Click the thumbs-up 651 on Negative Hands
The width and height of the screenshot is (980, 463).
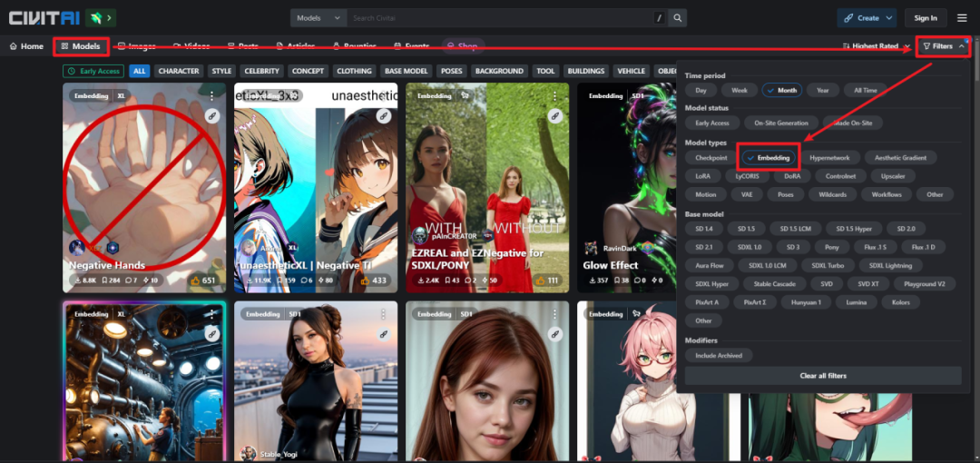203,281
